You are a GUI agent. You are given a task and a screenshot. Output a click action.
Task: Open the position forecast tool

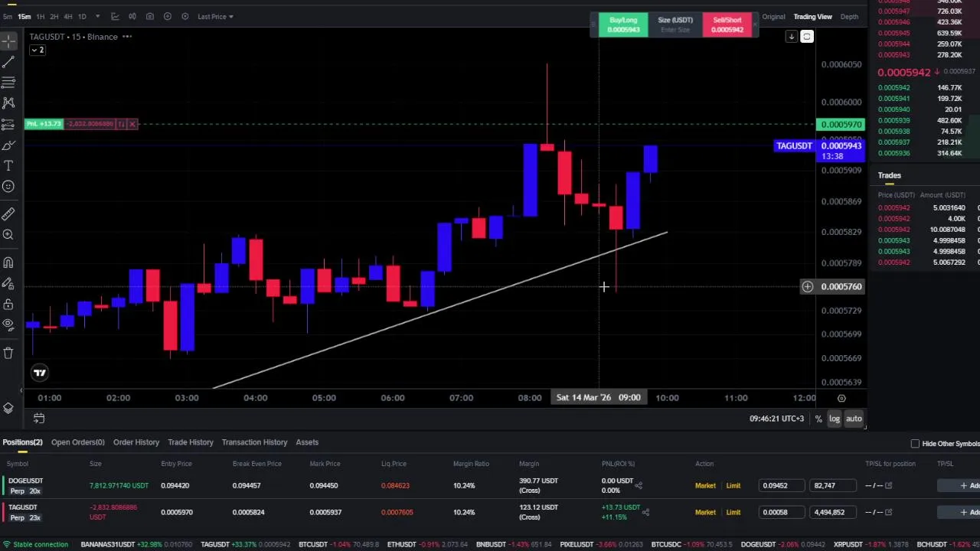tap(8, 124)
